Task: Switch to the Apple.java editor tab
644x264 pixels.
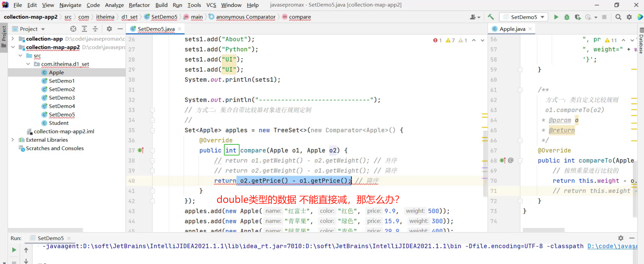Action: pos(512,29)
